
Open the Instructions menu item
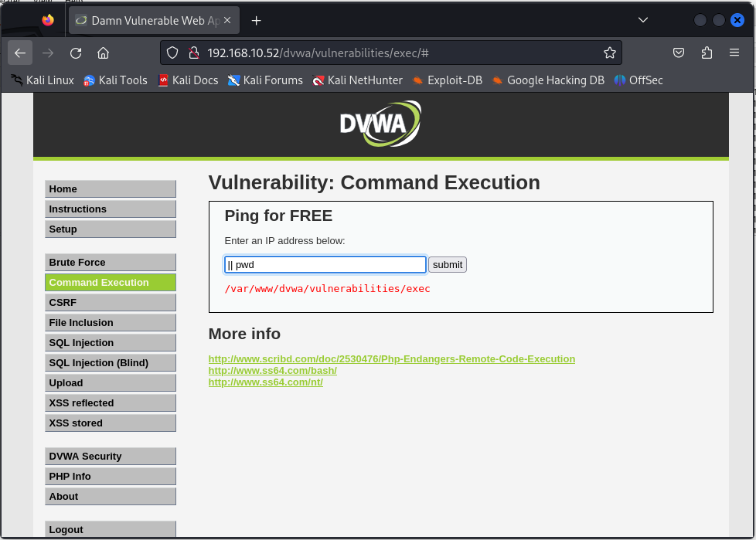click(x=111, y=209)
